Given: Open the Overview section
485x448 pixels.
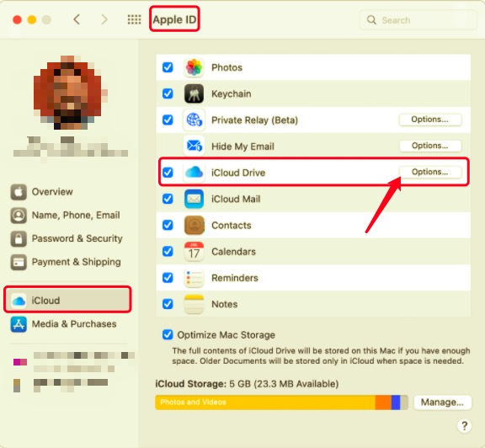Looking at the screenshot, I should click(42, 192).
